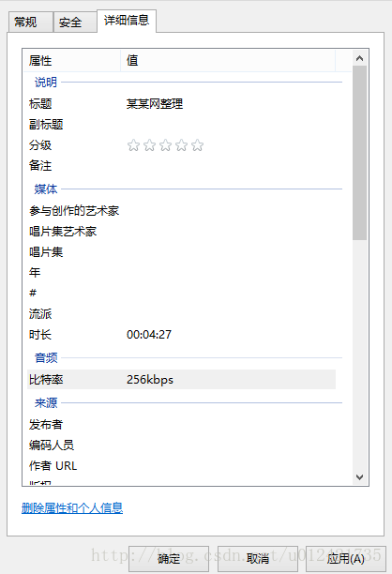Select the 唱片集艺术家 row

(x=181, y=232)
